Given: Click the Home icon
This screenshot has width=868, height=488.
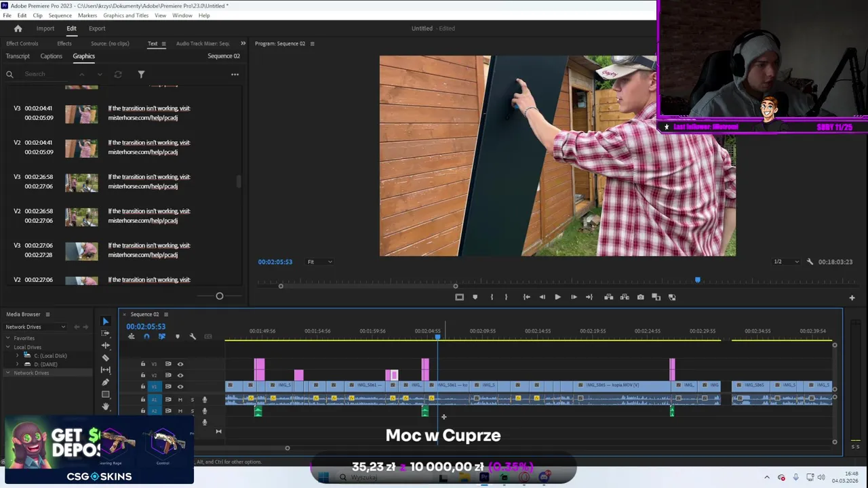Looking at the screenshot, I should (x=18, y=28).
